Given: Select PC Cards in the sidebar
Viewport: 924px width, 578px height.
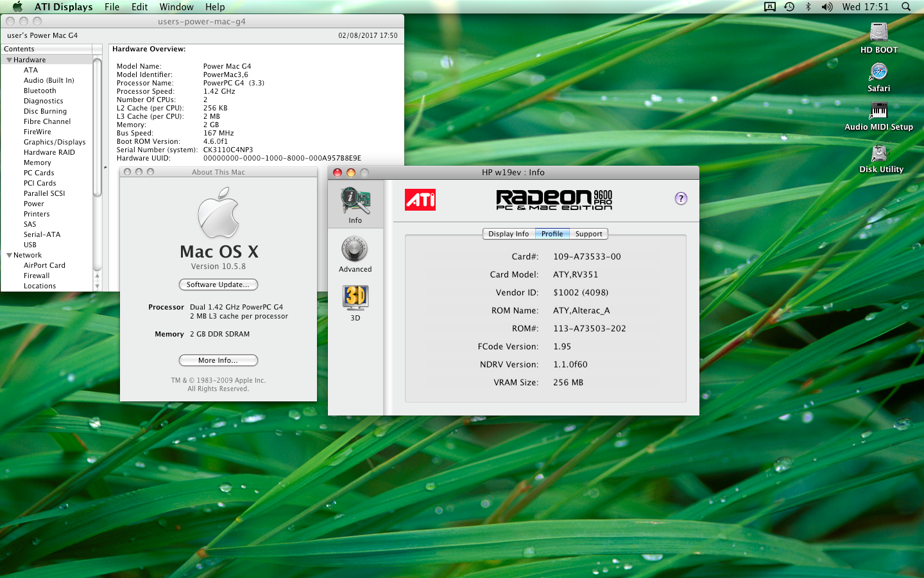Looking at the screenshot, I should tap(39, 173).
